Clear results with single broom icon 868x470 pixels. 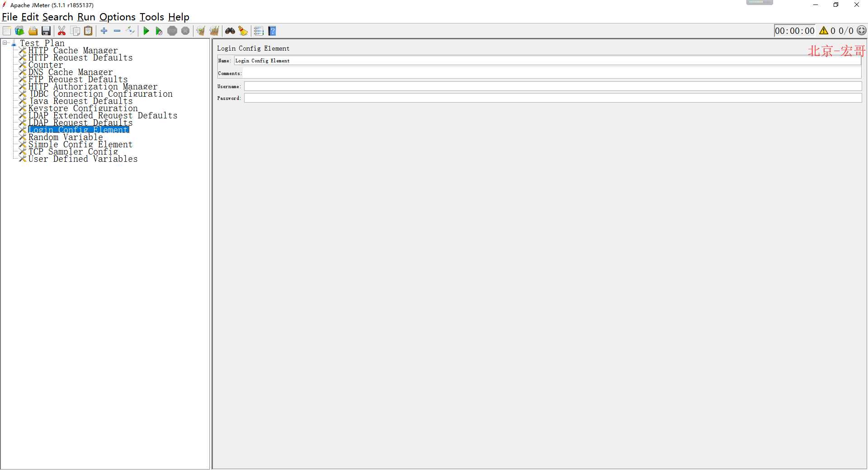pos(201,31)
